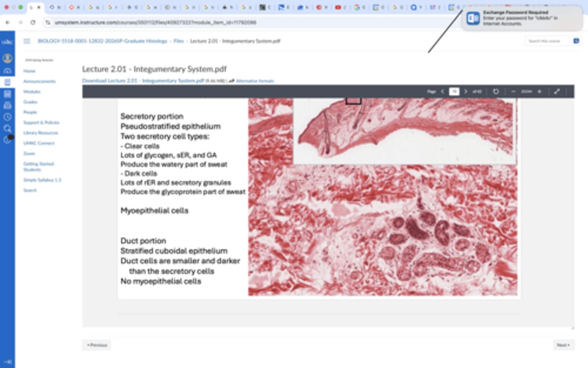Download Lecture 2.01 Integumentary System.pdf
This screenshot has height=368, width=588.
tap(143, 80)
